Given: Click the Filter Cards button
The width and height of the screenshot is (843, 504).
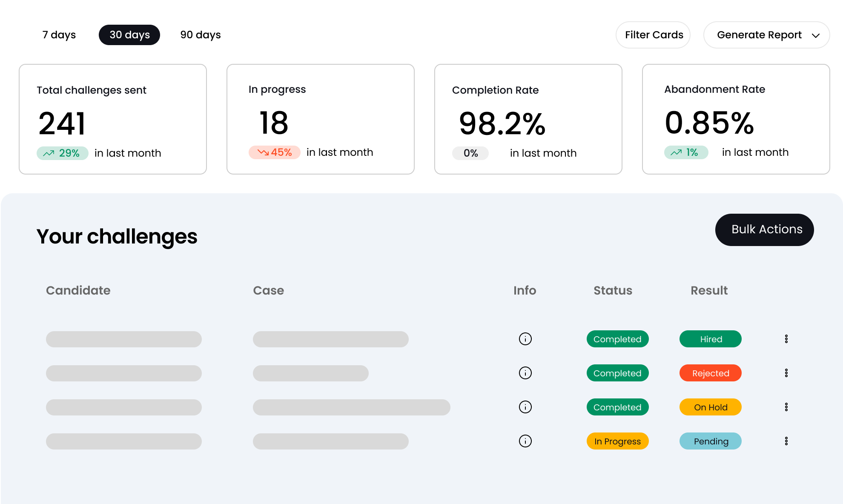Looking at the screenshot, I should coord(654,35).
